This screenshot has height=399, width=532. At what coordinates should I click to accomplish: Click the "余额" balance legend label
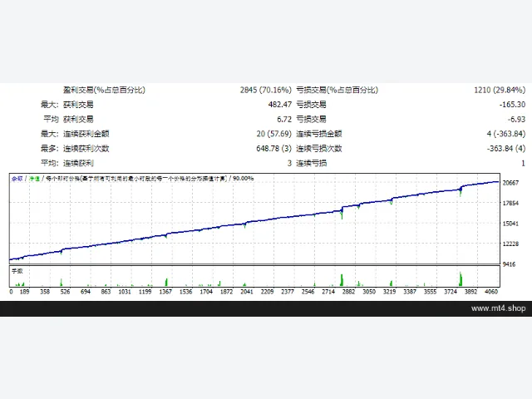tap(17, 179)
